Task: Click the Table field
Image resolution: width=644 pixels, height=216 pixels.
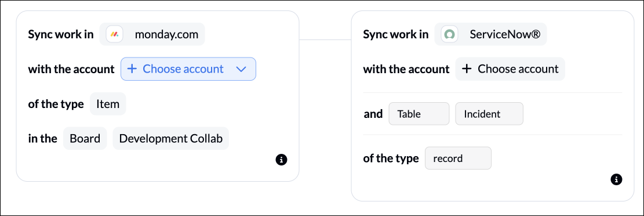Action: [419, 114]
